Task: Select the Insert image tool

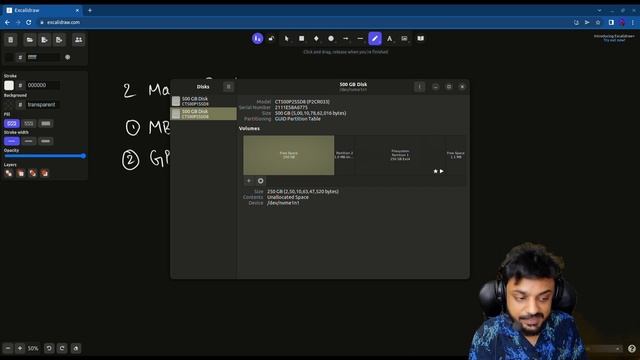Action: [x=404, y=38]
